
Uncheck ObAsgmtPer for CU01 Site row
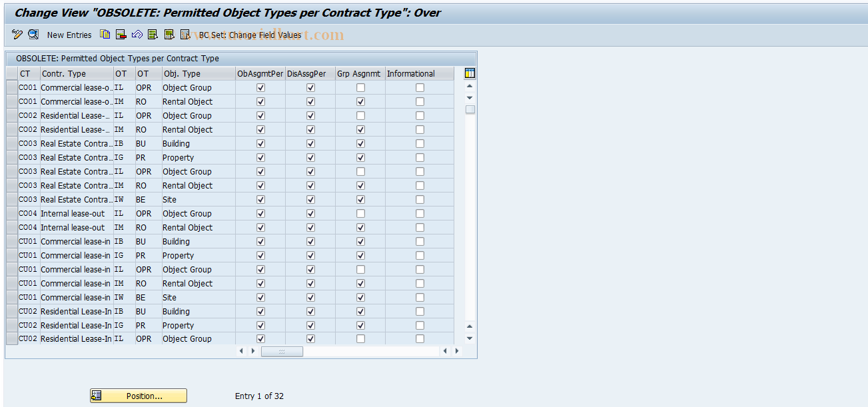[260, 298]
